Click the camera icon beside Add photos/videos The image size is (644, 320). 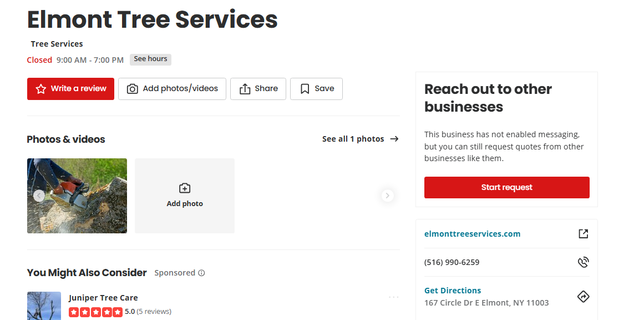click(132, 89)
